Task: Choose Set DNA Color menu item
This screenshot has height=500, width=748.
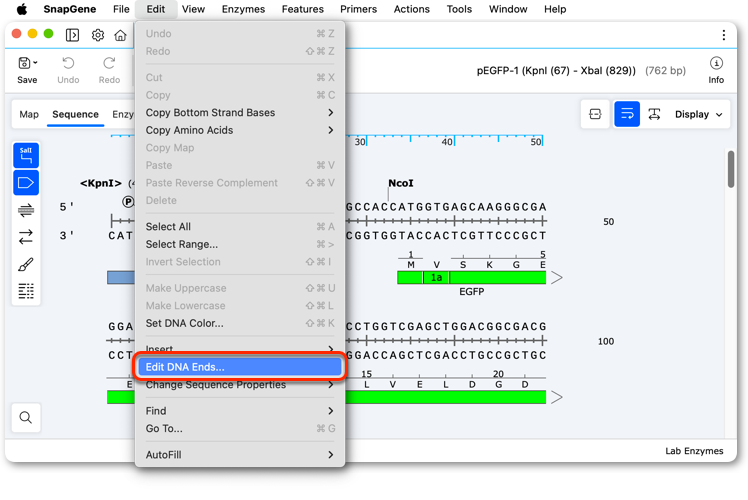Action: [239, 323]
